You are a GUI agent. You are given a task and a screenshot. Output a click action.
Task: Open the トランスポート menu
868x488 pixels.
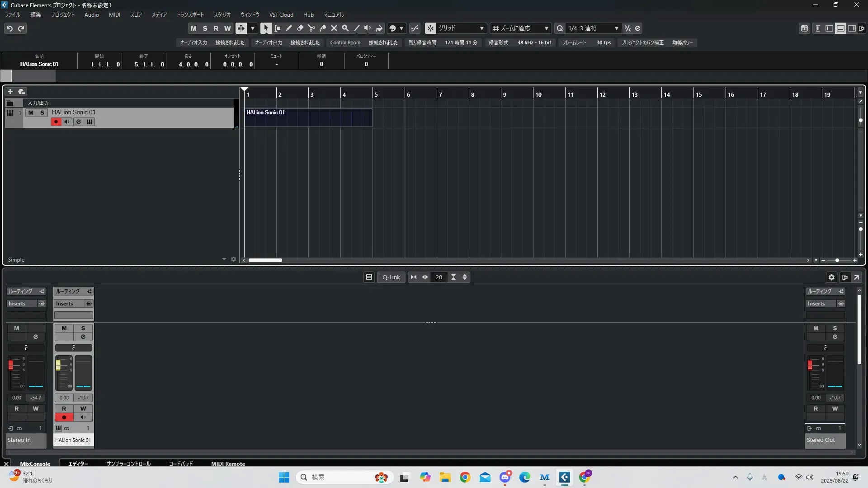click(x=190, y=15)
